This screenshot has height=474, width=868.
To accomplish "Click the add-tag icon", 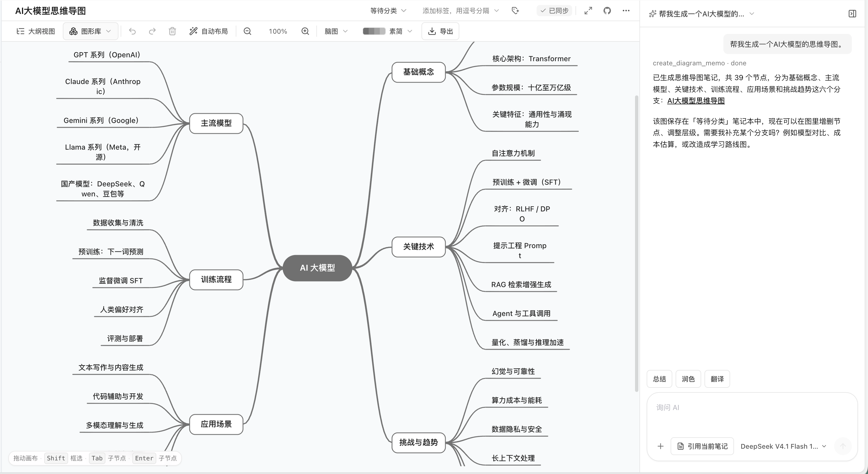I will tap(515, 11).
